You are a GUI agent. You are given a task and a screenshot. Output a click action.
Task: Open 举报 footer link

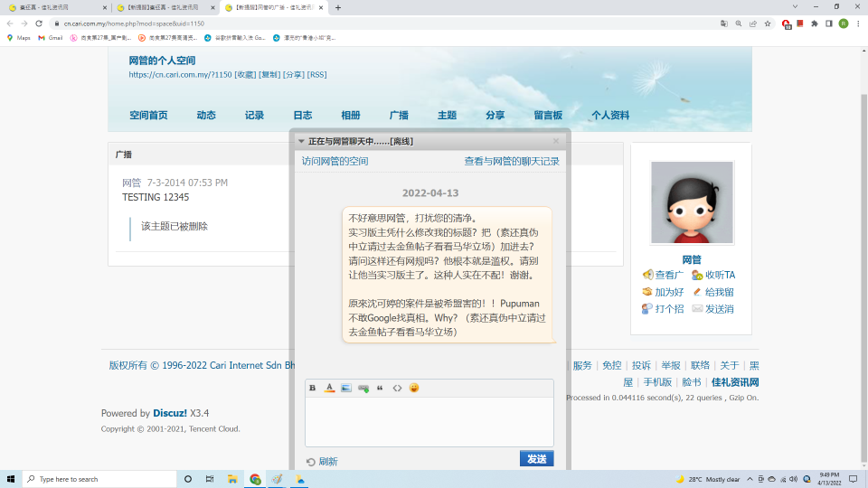pos(670,366)
